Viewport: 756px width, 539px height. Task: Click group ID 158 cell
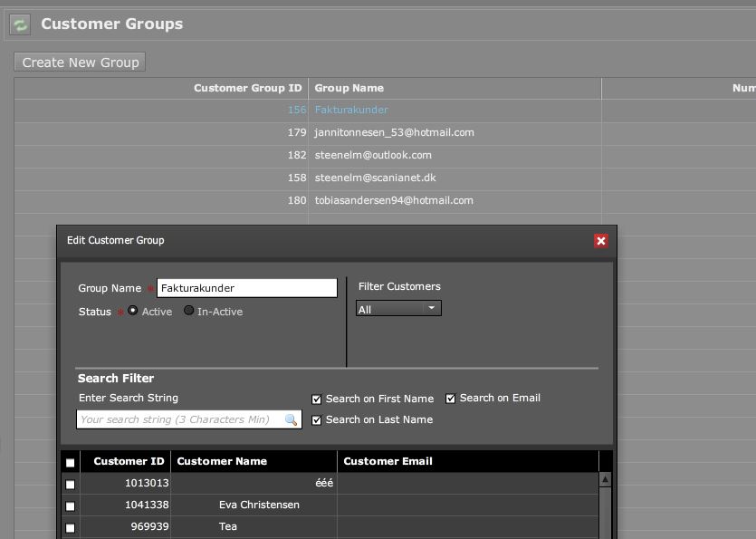click(297, 178)
